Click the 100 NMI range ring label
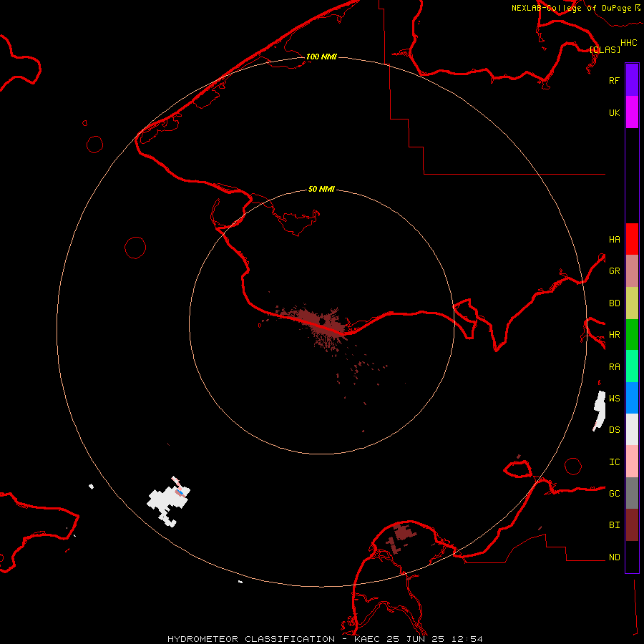This screenshot has width=644, height=644. tap(321, 57)
